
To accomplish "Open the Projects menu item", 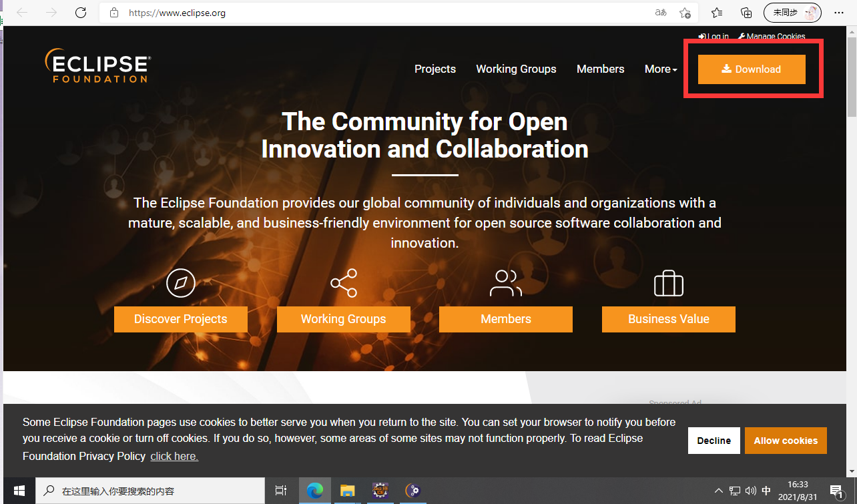I will pos(435,69).
